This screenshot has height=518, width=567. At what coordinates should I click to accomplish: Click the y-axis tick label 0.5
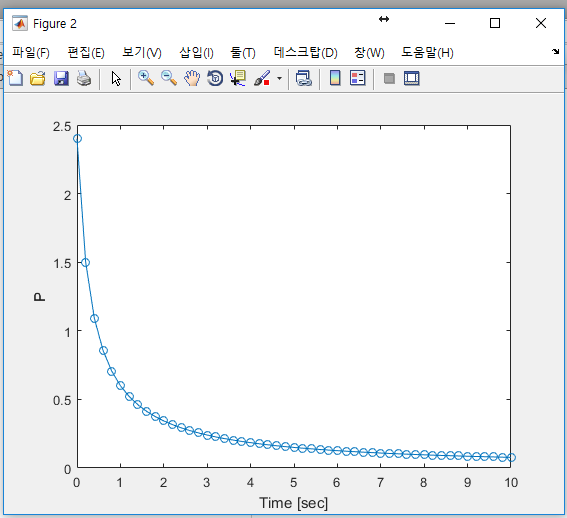[62, 400]
